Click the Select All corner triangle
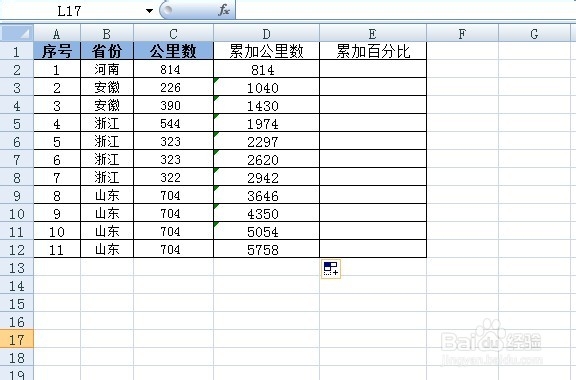The height and width of the screenshot is (380, 576). tap(17, 33)
